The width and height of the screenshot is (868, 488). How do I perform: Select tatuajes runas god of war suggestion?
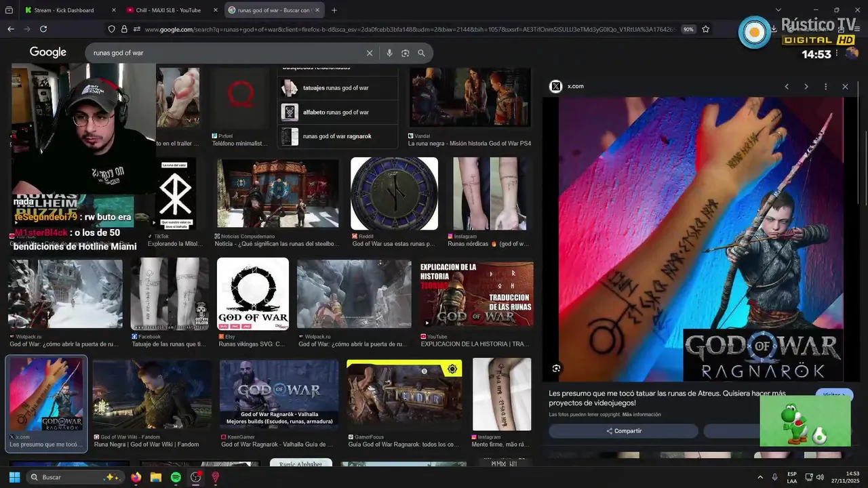click(x=338, y=88)
